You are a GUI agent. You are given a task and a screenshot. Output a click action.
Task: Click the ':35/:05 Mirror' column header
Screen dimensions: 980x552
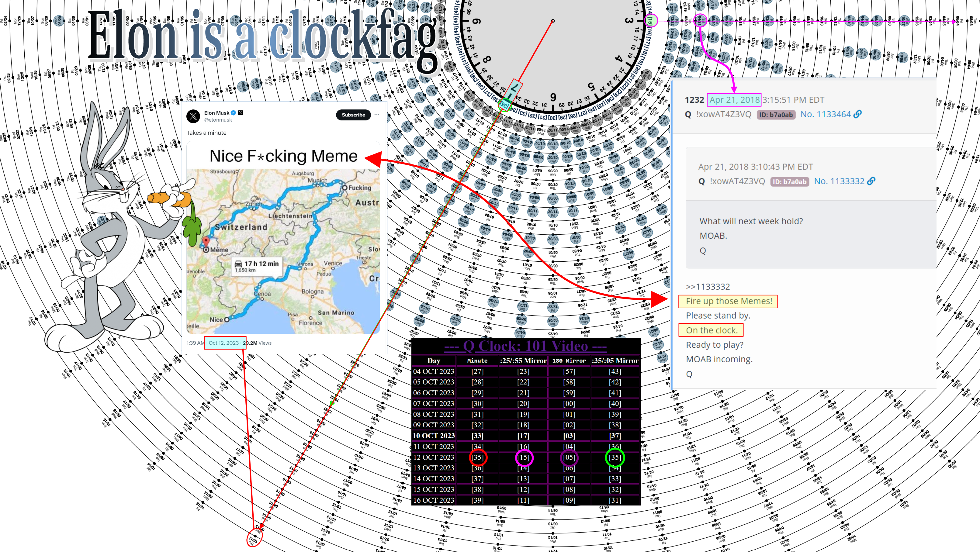[x=615, y=361]
